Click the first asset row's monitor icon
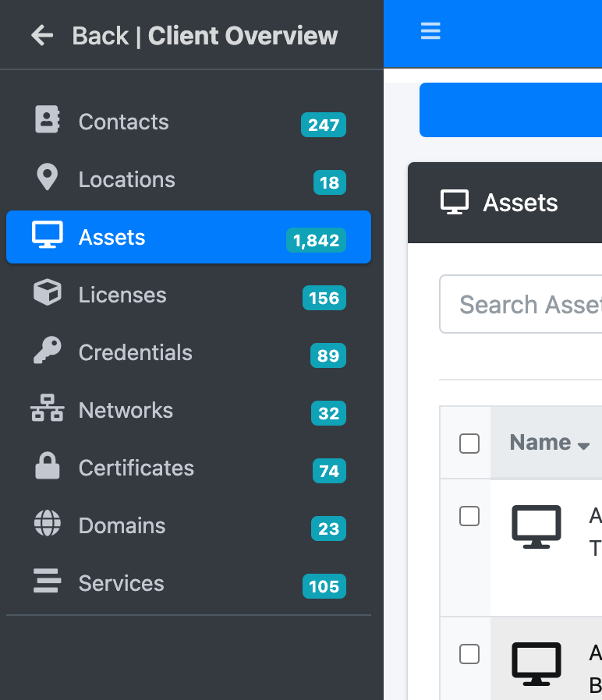Image resolution: width=602 pixels, height=700 pixels. click(x=536, y=527)
